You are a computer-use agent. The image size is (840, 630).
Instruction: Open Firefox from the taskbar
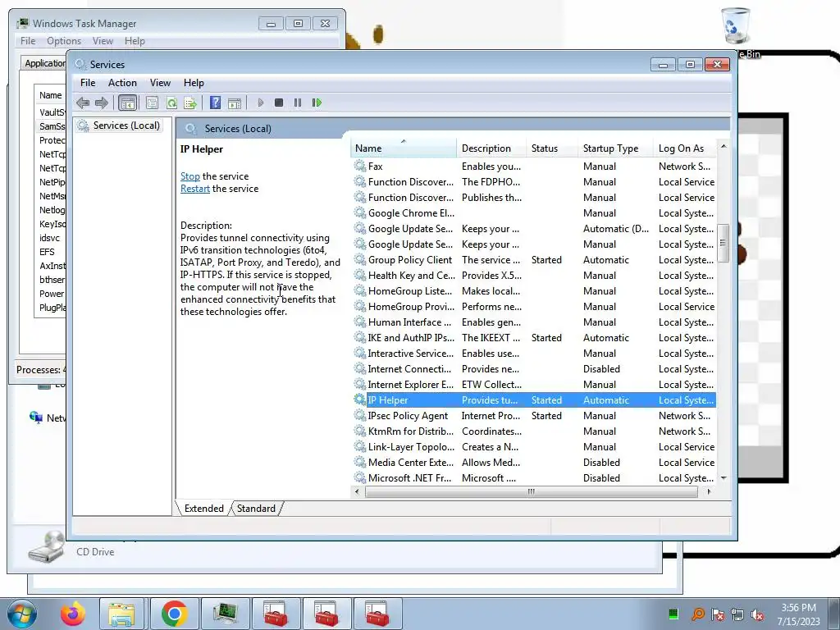pyautogui.click(x=73, y=614)
